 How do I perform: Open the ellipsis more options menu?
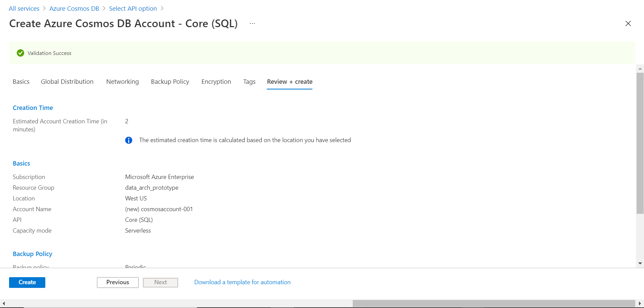point(252,23)
